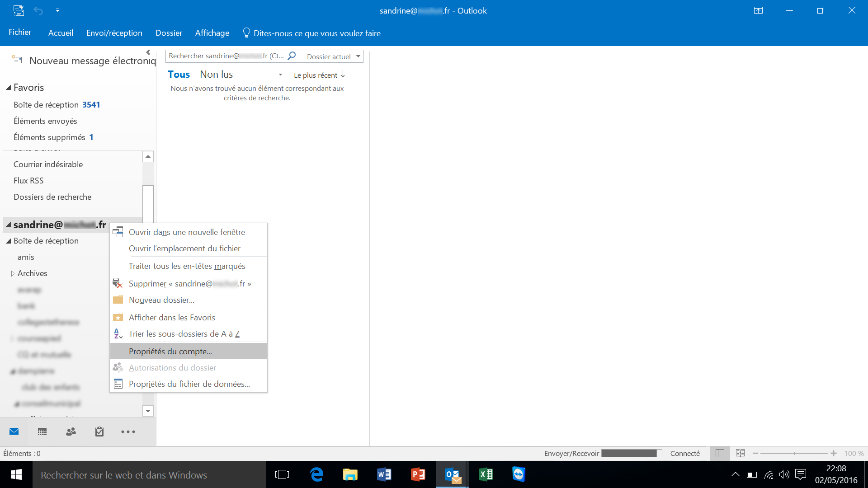Click the folder pane scroll up arrow
Screen dimensions: 868x488
click(x=148, y=156)
